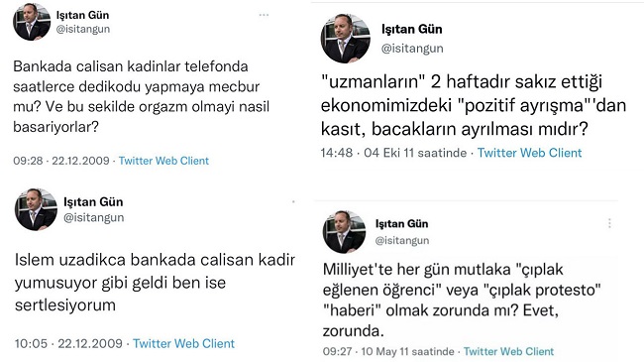Click the tweet text starting with Bankada calisan kadinlar
The height and width of the screenshot is (362, 644).
pos(142,96)
